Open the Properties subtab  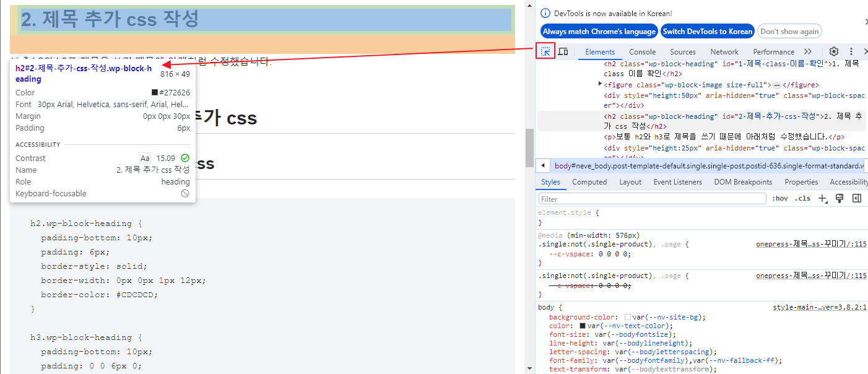tap(801, 182)
